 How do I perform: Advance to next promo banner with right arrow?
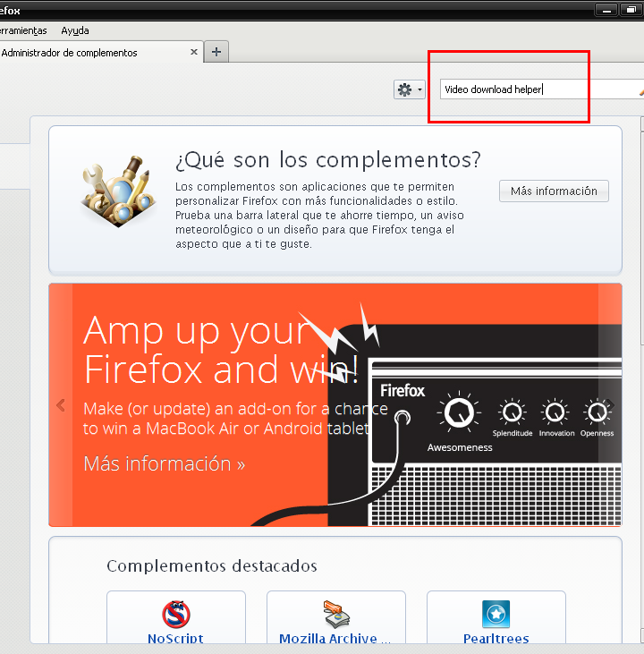(610, 404)
